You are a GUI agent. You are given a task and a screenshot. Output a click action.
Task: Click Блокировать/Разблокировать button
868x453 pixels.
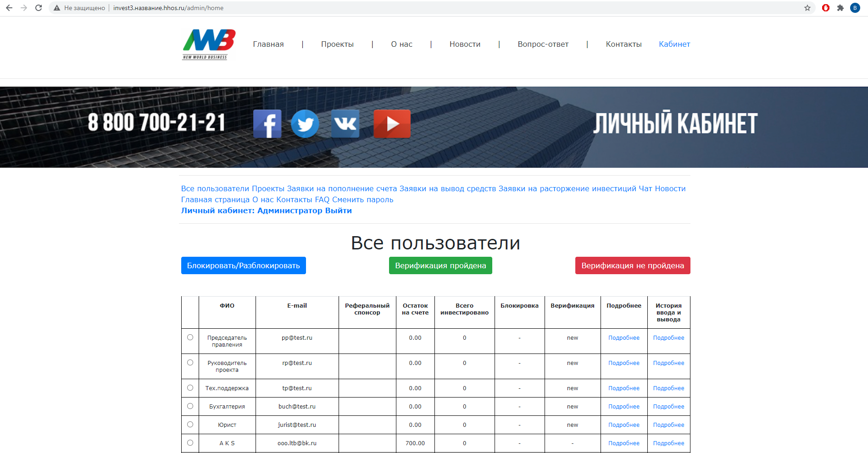coord(244,265)
